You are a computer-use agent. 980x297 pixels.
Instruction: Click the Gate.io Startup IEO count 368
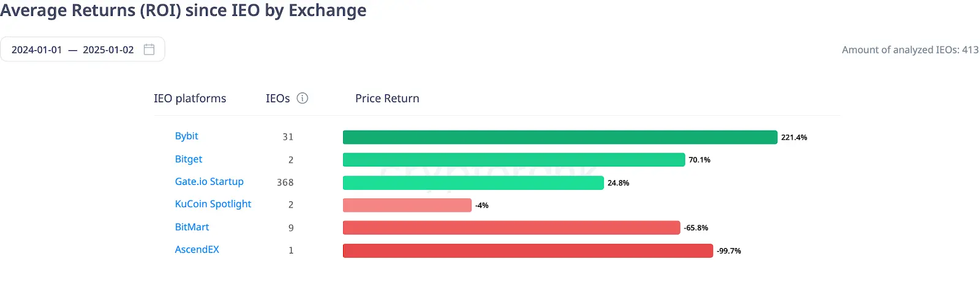point(285,182)
